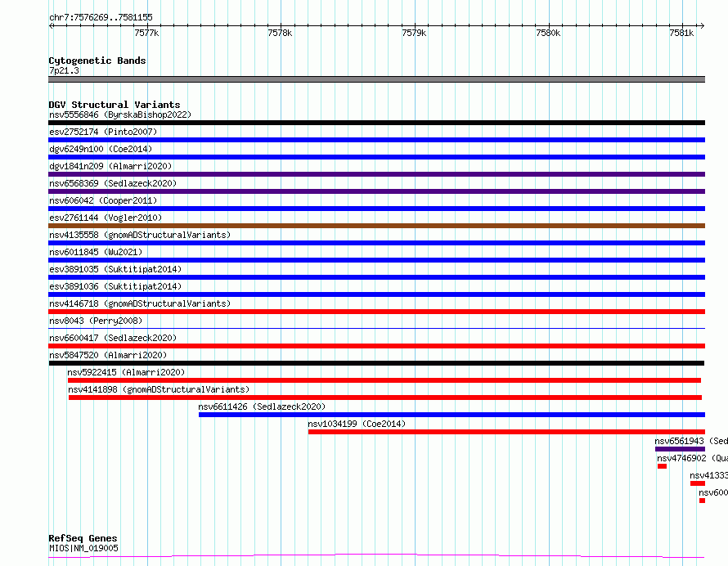Image resolution: width=728 pixels, height=566 pixels.
Task: Select variant esv2761144 (Vogler2010) label
Action: (106, 218)
